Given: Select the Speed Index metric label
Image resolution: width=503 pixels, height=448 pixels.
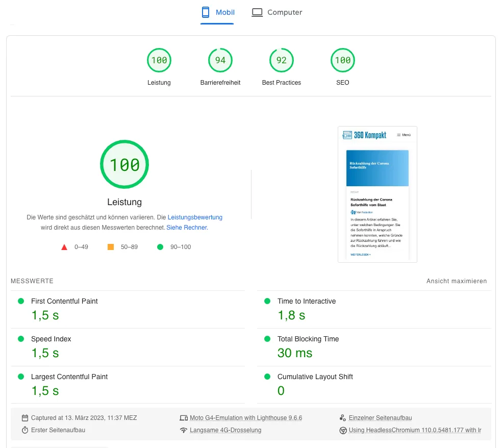Looking at the screenshot, I should 51,339.
